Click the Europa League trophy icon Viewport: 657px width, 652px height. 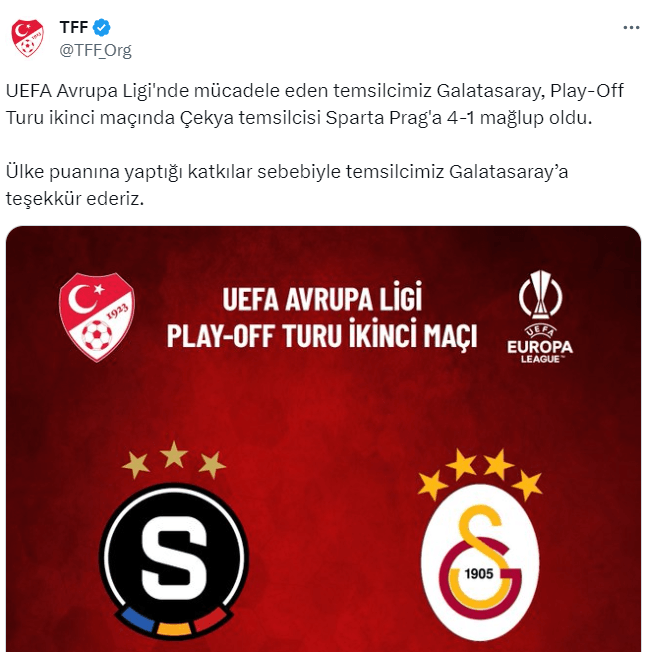(541, 294)
